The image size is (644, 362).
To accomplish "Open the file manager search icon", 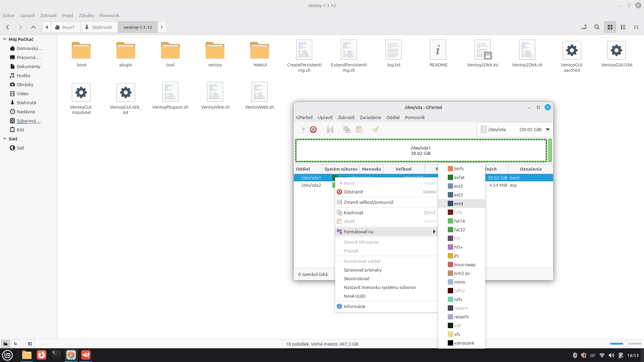I will point(597,27).
